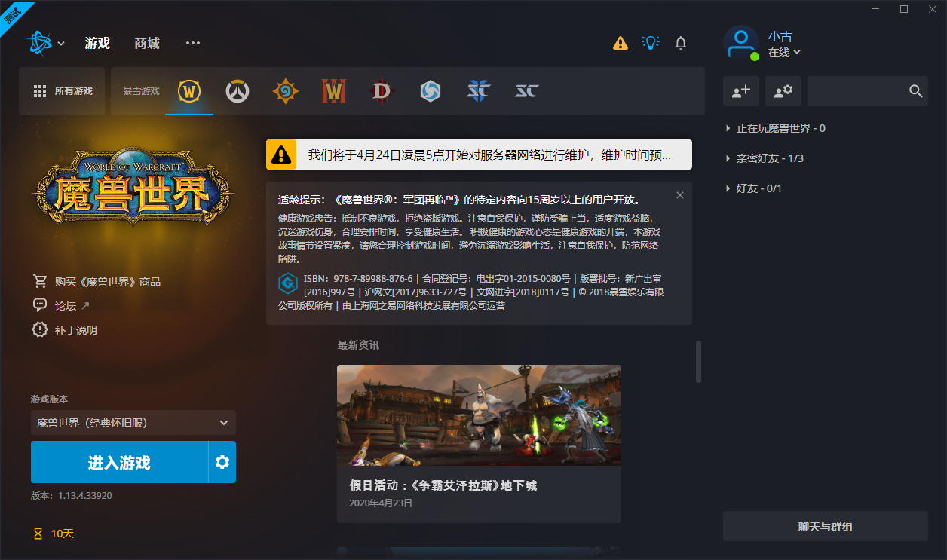Expand the 好友 - 0/1 group
This screenshot has width=947, height=560.
[753, 188]
